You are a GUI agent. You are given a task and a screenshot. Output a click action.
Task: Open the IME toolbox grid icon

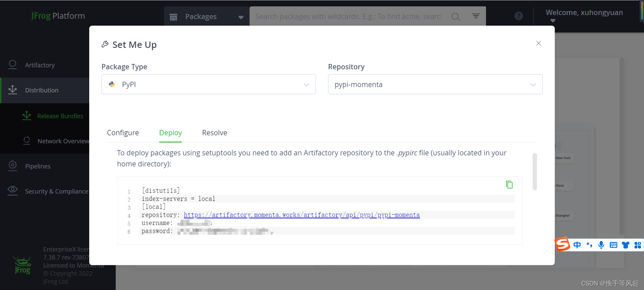point(637,245)
